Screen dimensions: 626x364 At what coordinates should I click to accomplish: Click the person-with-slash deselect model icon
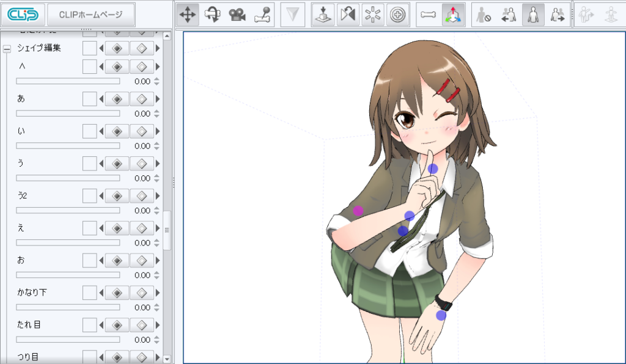[484, 13]
